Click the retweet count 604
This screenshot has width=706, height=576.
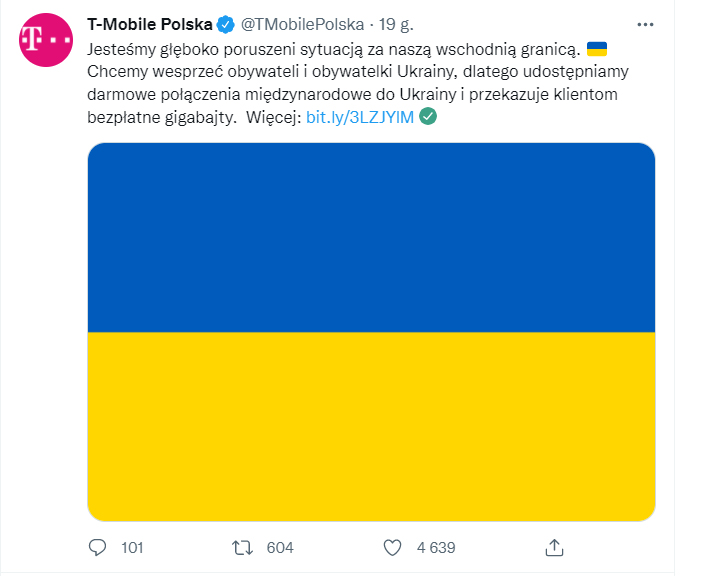(279, 547)
